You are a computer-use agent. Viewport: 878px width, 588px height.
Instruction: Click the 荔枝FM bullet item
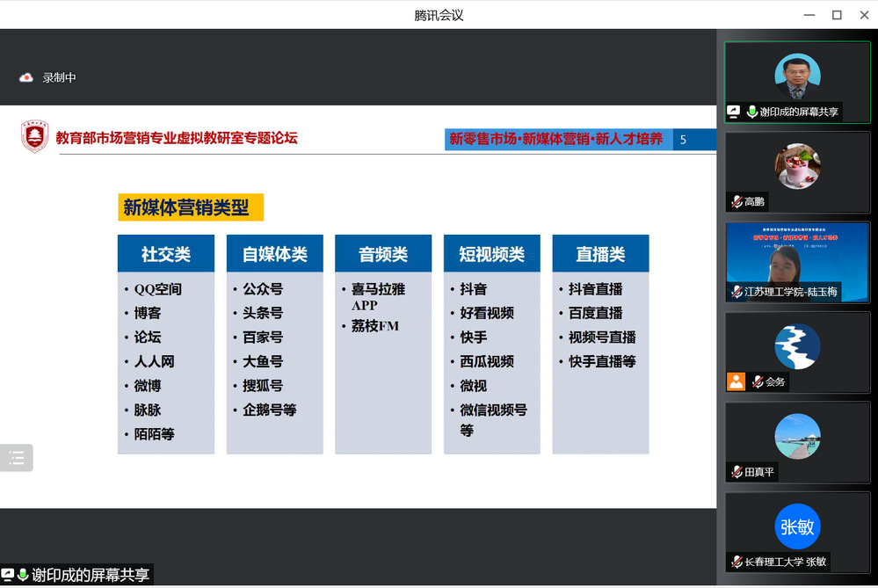tap(374, 326)
